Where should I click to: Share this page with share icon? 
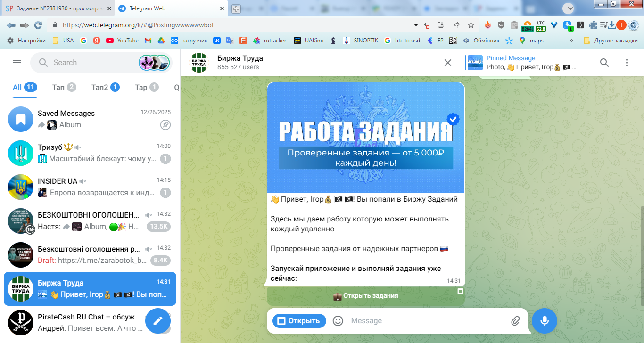pyautogui.click(x=456, y=25)
